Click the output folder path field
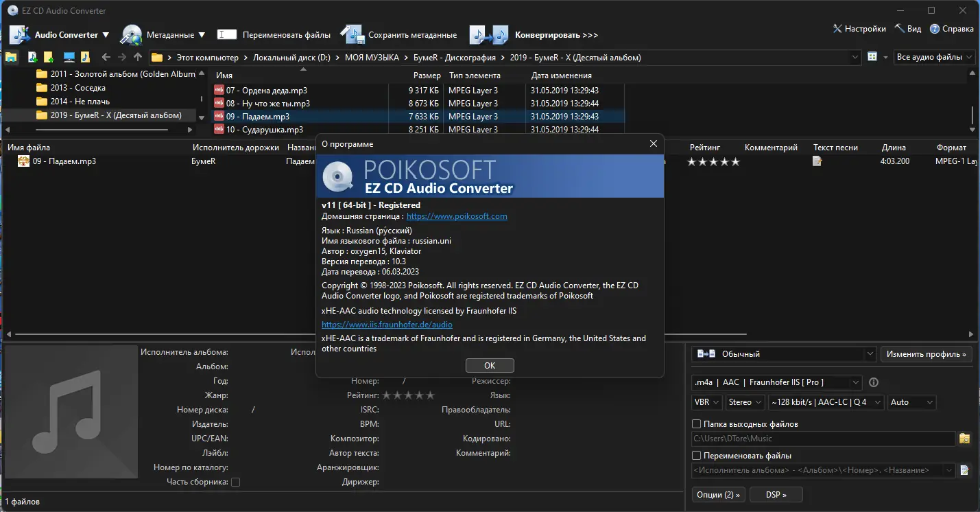This screenshot has height=512, width=980. pos(823,439)
